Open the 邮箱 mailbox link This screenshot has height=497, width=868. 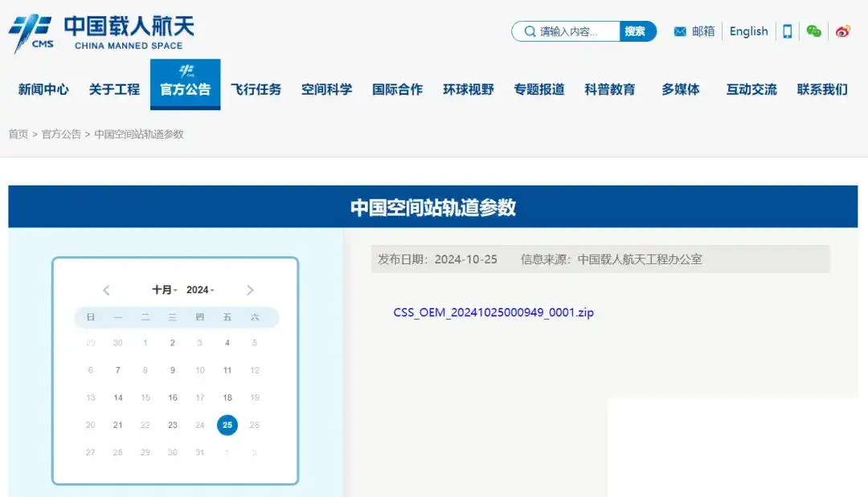tap(703, 31)
